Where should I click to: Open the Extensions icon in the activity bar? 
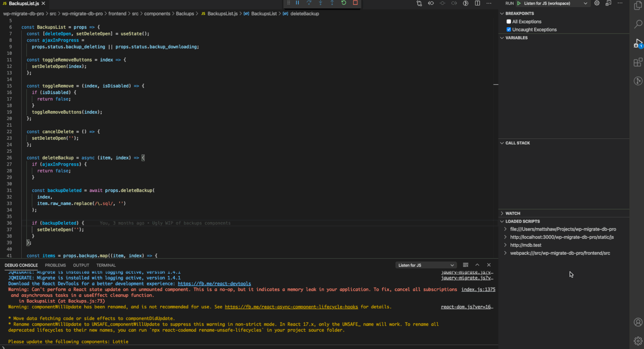pos(639,62)
